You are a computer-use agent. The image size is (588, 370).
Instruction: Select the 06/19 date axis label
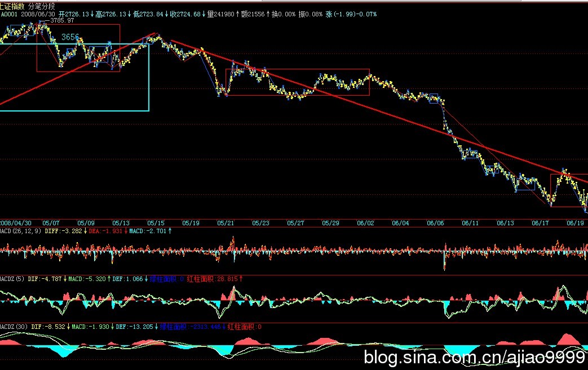click(x=575, y=224)
